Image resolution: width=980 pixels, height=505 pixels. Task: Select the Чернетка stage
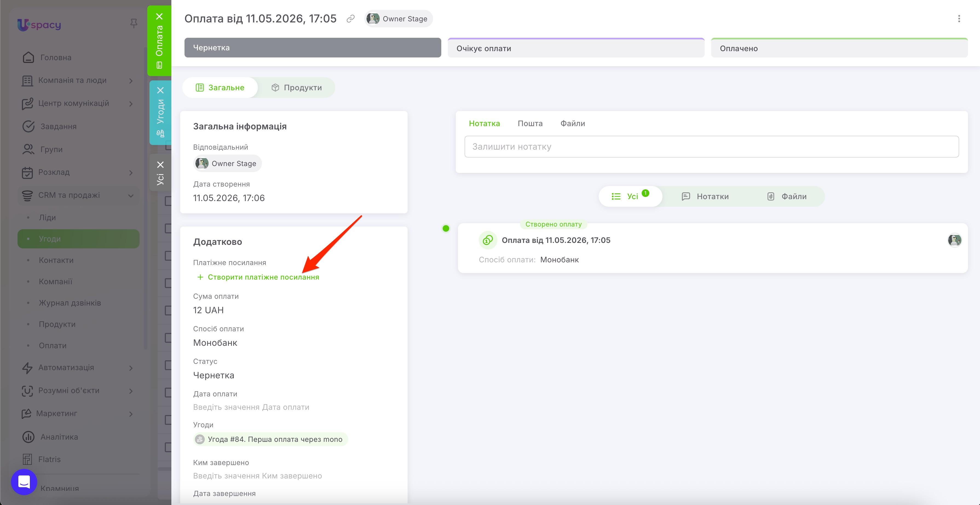coord(313,48)
